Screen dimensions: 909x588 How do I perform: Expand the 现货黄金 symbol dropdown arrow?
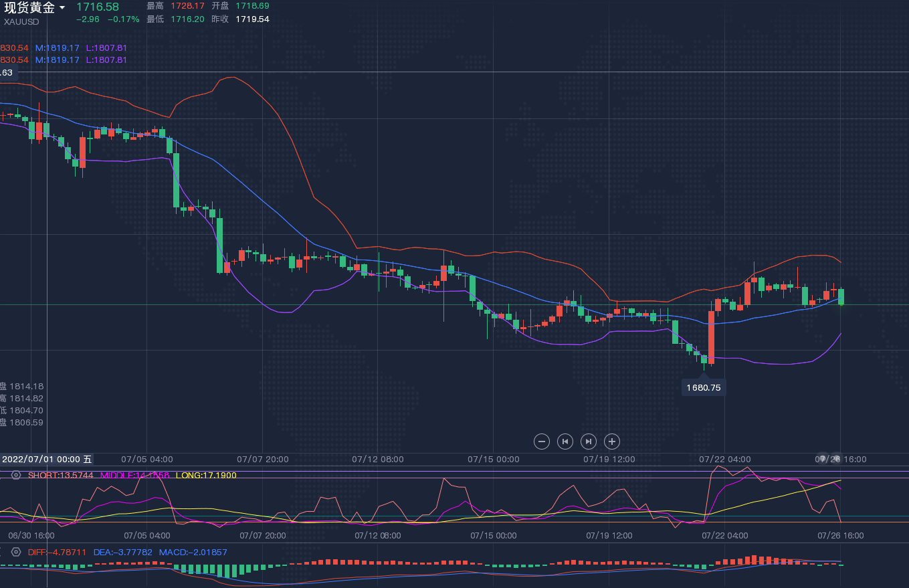(62, 8)
